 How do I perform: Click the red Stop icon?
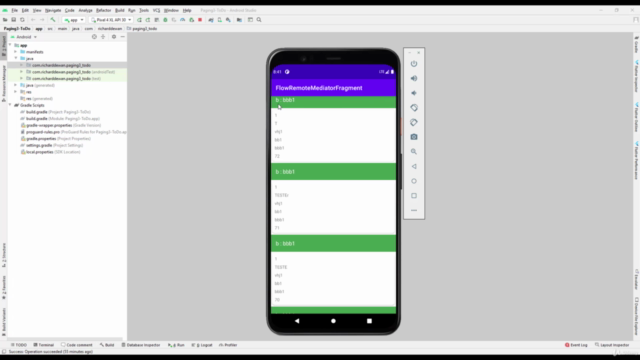click(200, 20)
